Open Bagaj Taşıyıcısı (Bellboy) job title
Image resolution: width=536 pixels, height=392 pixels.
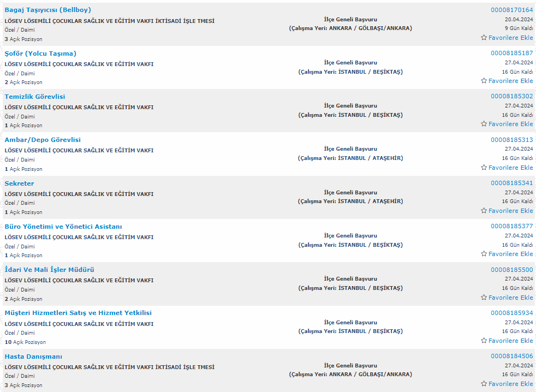point(47,10)
